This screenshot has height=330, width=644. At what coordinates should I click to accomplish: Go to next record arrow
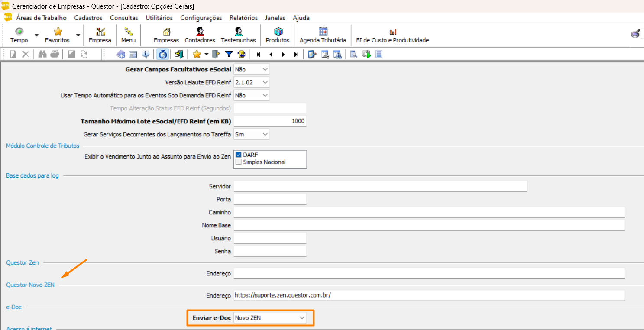(x=283, y=55)
